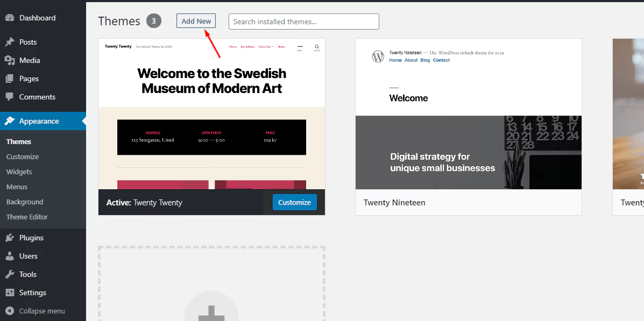Click the Collapse menu label
Viewport: 644px width, 321px height.
42,311
